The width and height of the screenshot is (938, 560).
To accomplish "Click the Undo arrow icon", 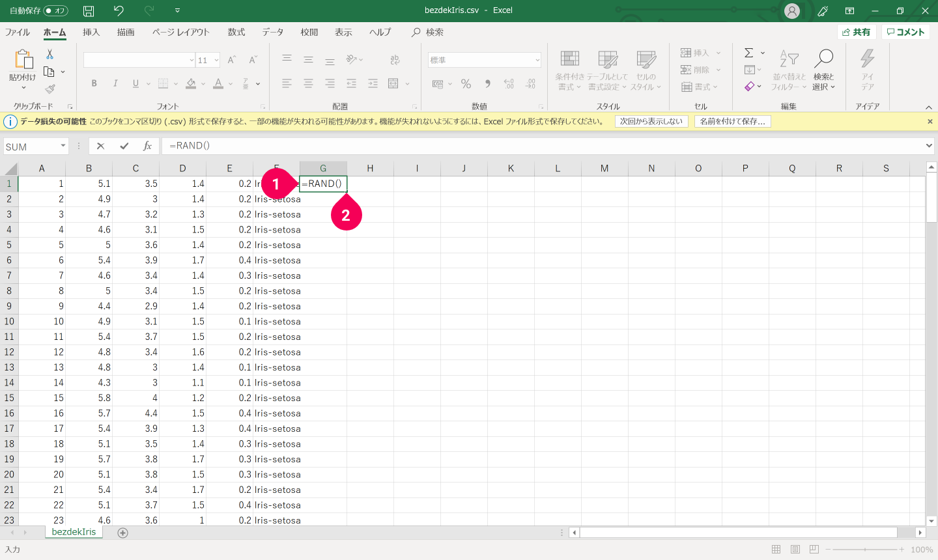I will point(119,10).
